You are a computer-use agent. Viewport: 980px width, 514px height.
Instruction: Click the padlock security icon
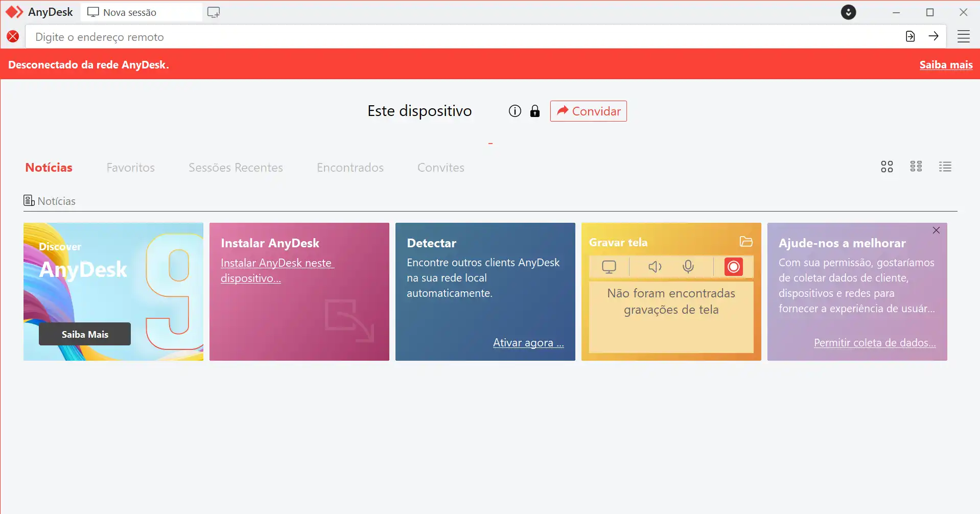[535, 111]
